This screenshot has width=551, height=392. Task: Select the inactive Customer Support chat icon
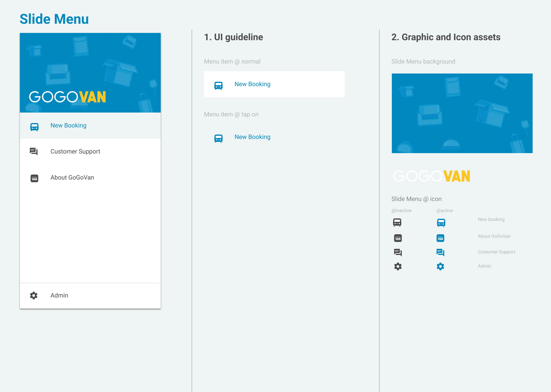[x=398, y=252]
